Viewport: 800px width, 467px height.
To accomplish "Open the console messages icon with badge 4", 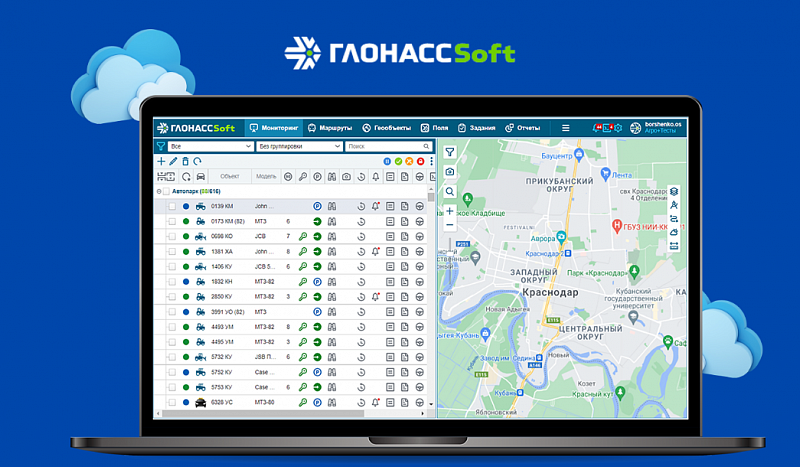I will pyautogui.click(x=607, y=128).
